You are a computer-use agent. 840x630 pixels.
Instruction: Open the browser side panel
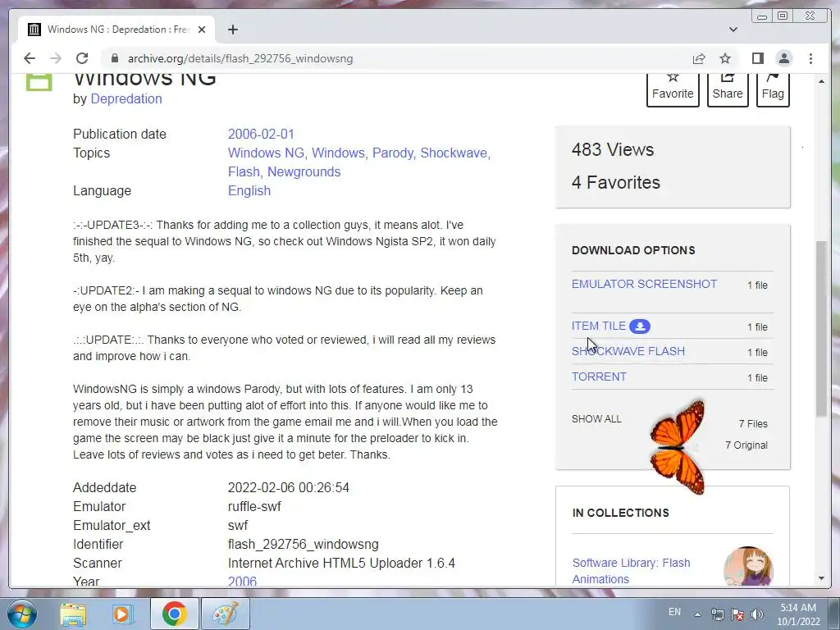757,58
